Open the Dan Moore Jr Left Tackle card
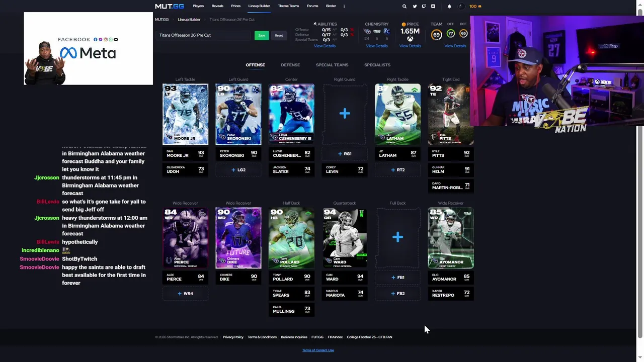 click(185, 114)
